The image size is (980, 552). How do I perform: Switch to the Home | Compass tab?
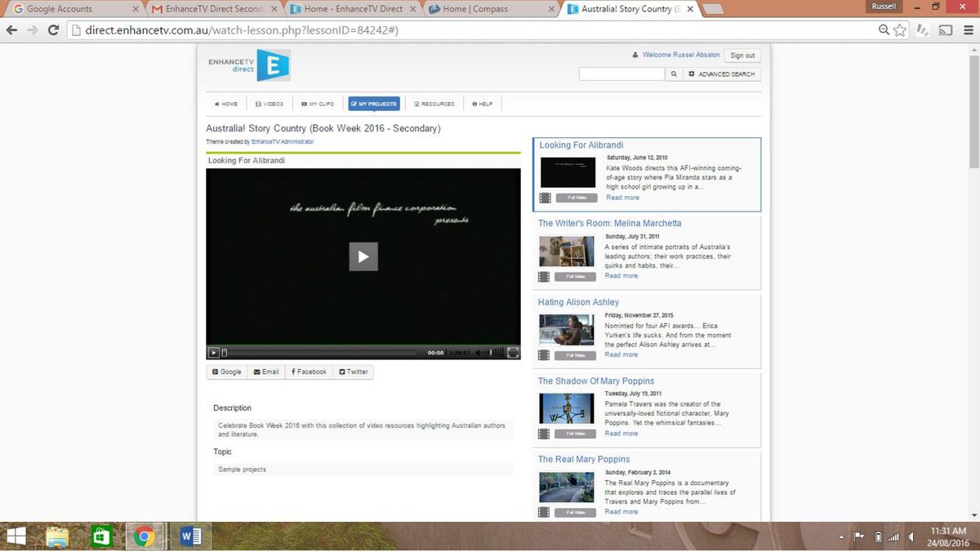490,9
